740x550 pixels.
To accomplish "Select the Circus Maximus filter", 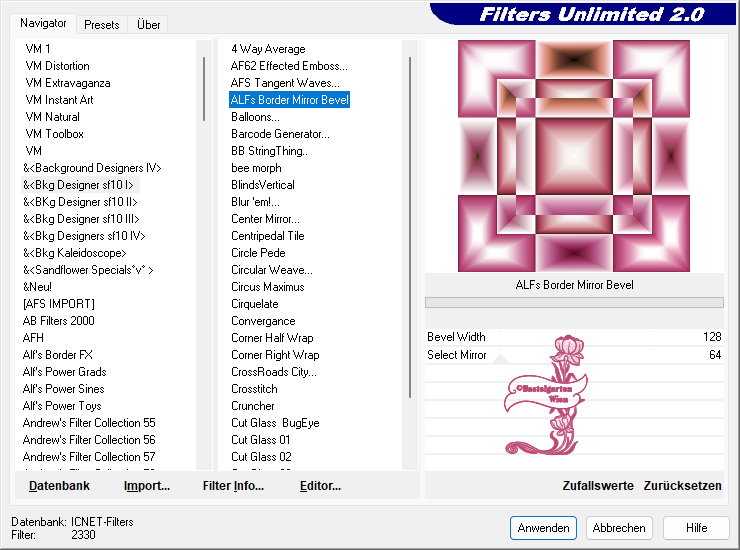I will 267,287.
